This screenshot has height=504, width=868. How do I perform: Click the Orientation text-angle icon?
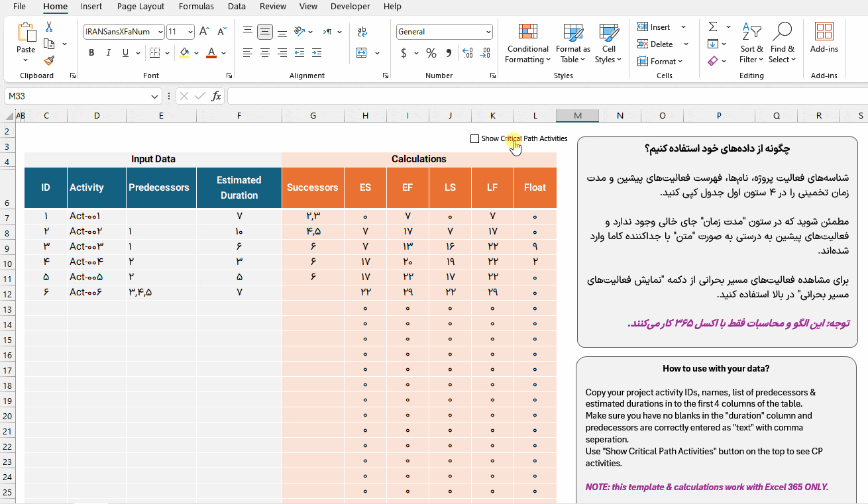click(x=299, y=31)
